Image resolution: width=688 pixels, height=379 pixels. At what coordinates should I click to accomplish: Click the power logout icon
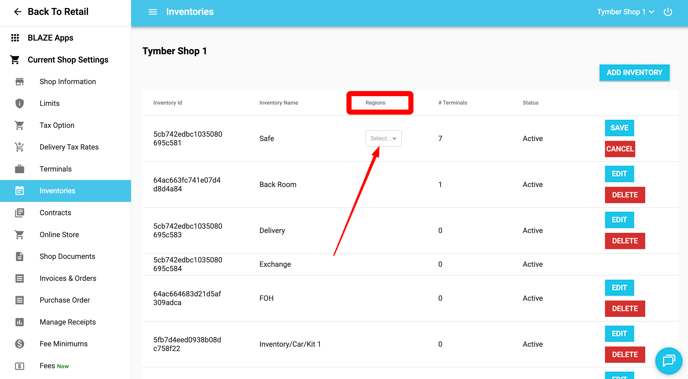[x=667, y=12]
